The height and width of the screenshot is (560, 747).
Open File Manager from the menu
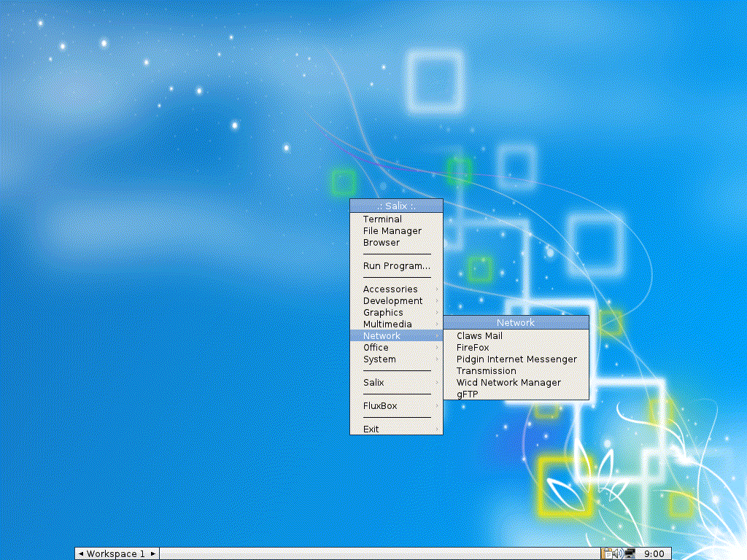coord(396,231)
